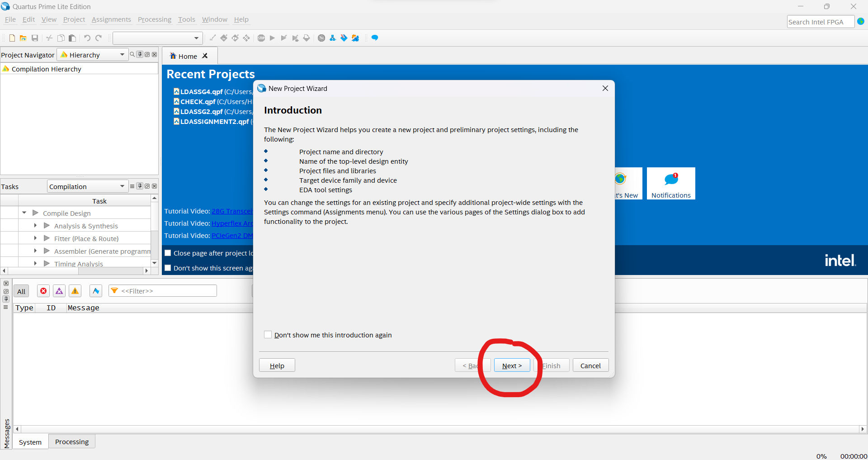The height and width of the screenshot is (460, 868).
Task: Click the Platform Designer icon in toolbar
Action: coord(355,38)
